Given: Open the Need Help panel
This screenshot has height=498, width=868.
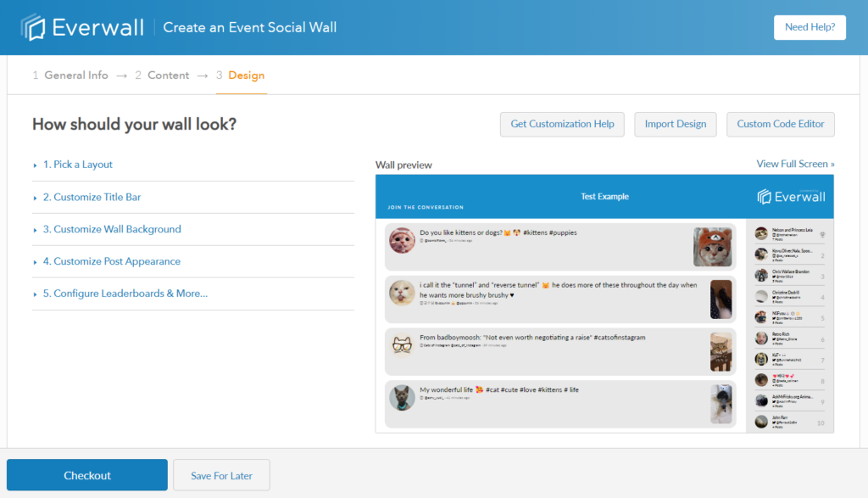Looking at the screenshot, I should coord(810,27).
